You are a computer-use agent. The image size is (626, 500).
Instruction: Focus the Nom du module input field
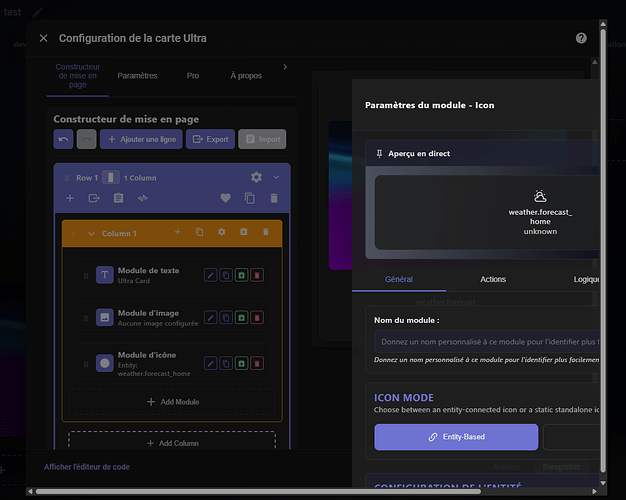click(487, 342)
